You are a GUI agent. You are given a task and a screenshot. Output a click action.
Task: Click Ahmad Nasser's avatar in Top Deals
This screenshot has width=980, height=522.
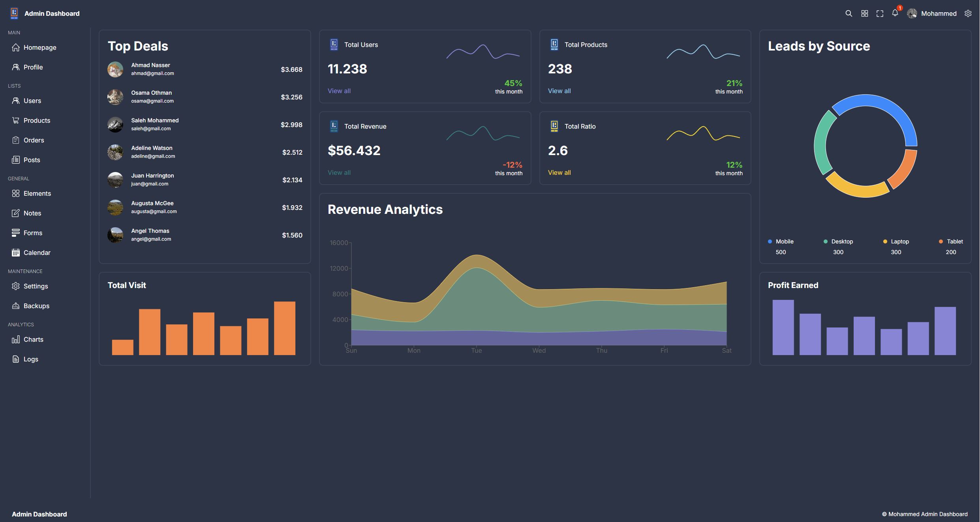point(115,69)
